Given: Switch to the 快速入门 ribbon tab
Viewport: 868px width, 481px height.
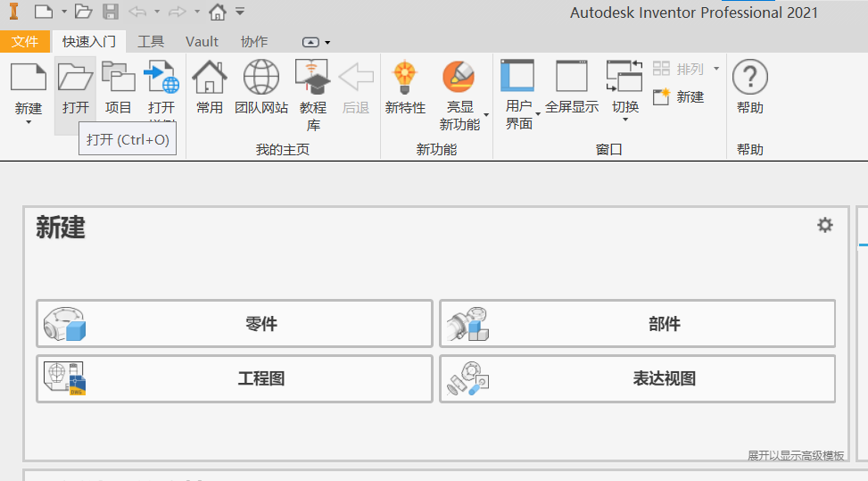Looking at the screenshot, I should click(x=88, y=42).
